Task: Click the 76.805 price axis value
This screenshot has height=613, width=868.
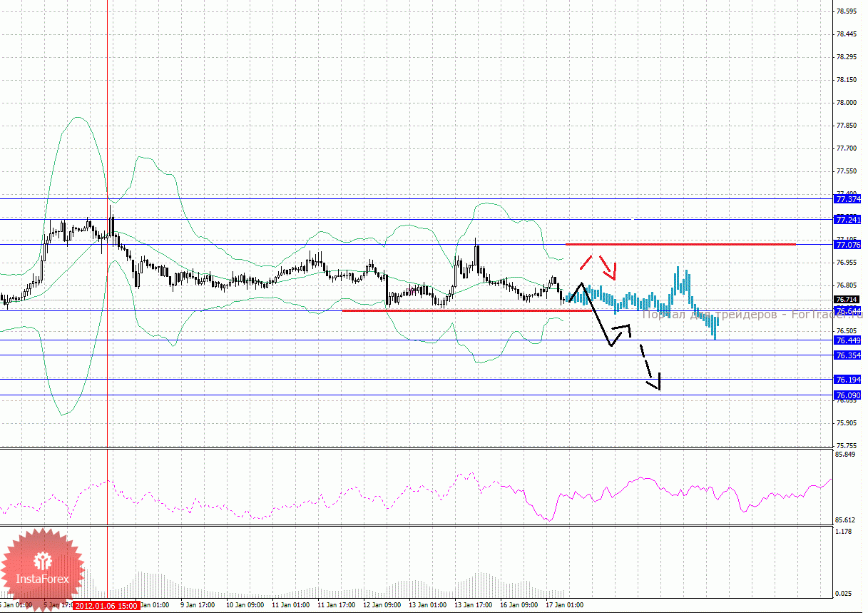Action: (x=847, y=285)
